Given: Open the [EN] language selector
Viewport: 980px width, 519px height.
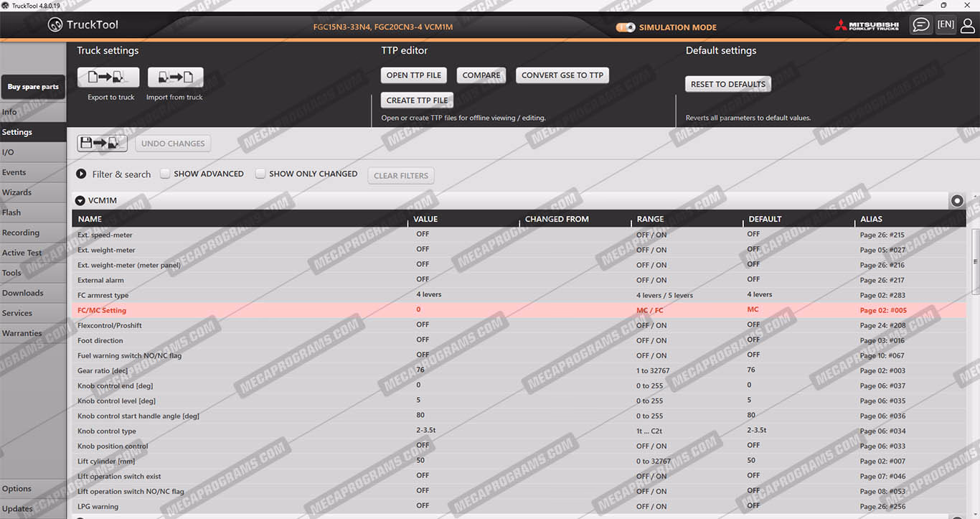Looking at the screenshot, I should point(946,24).
